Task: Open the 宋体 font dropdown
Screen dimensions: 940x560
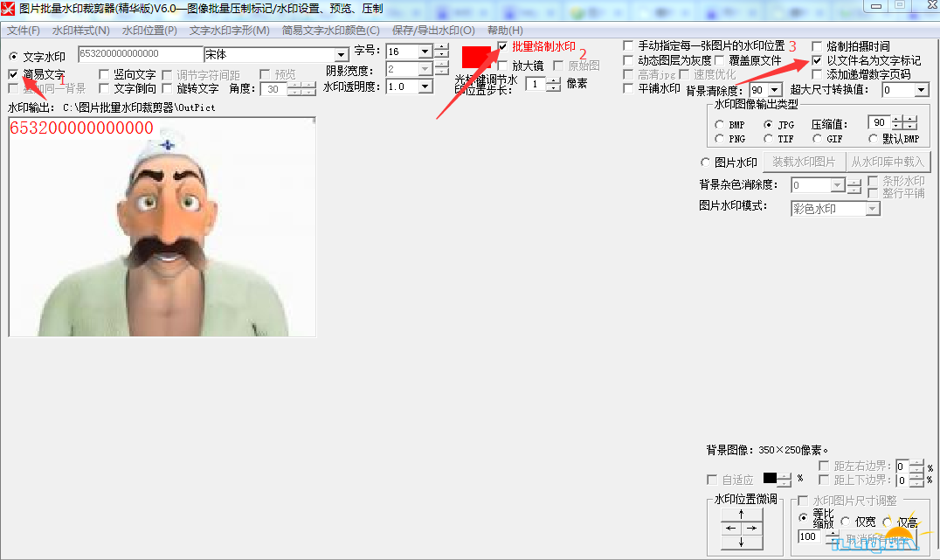Action: tap(342, 54)
